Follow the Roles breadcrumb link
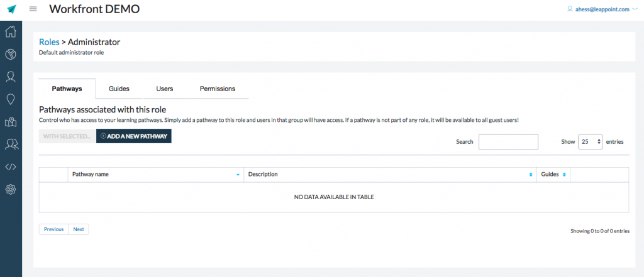 click(x=49, y=42)
